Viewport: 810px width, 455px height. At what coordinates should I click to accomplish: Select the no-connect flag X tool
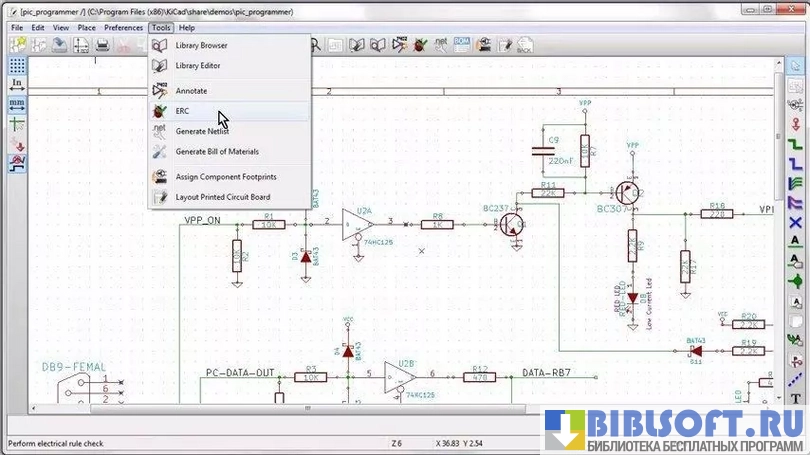[x=795, y=221]
